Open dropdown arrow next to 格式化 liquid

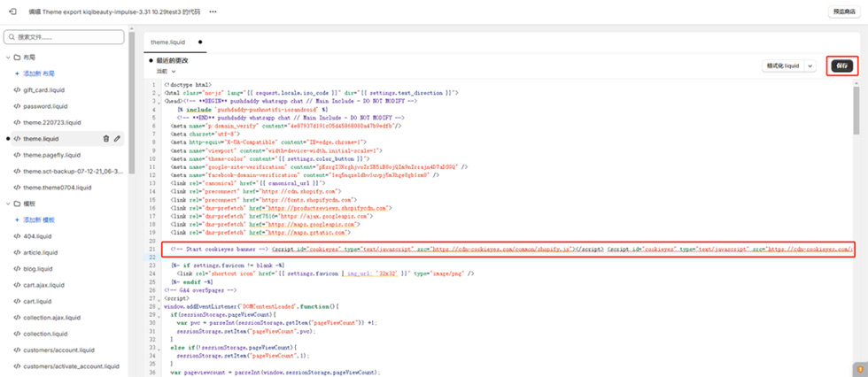[809, 65]
